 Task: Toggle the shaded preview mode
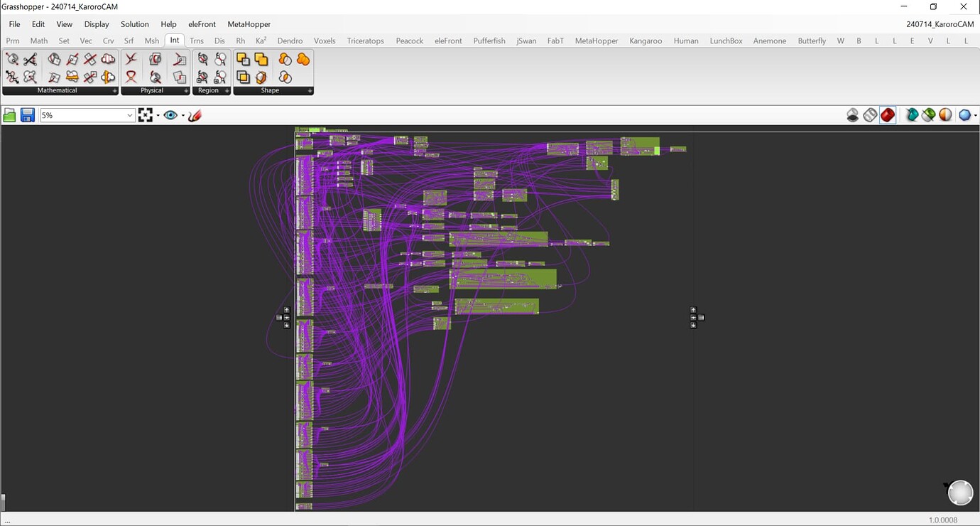(x=887, y=114)
